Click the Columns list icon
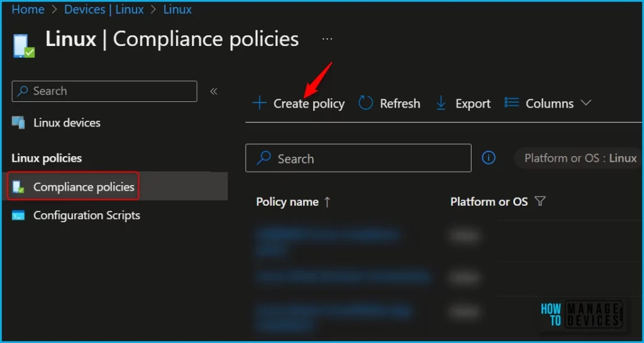Image resolution: width=644 pixels, height=343 pixels. 512,103
